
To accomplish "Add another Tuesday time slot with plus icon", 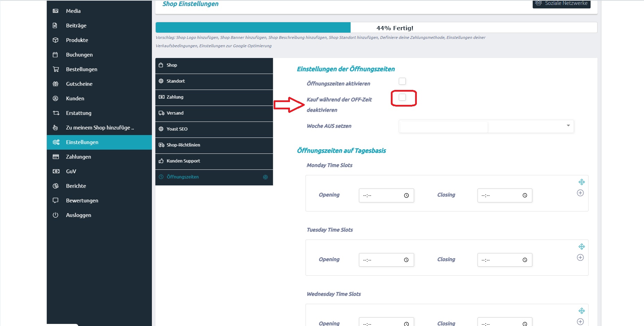I will [x=580, y=257].
